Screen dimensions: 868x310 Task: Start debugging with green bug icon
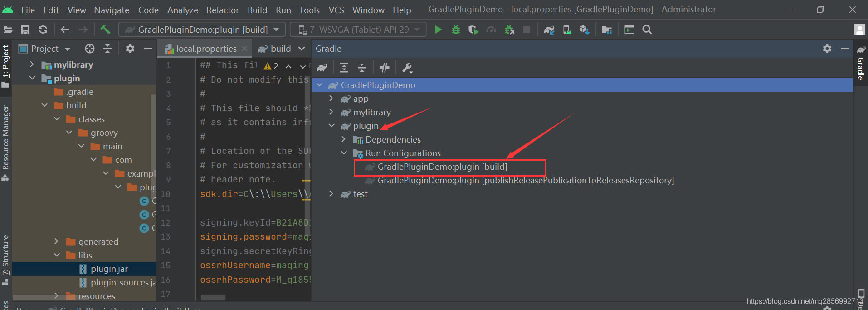pyautogui.click(x=456, y=30)
